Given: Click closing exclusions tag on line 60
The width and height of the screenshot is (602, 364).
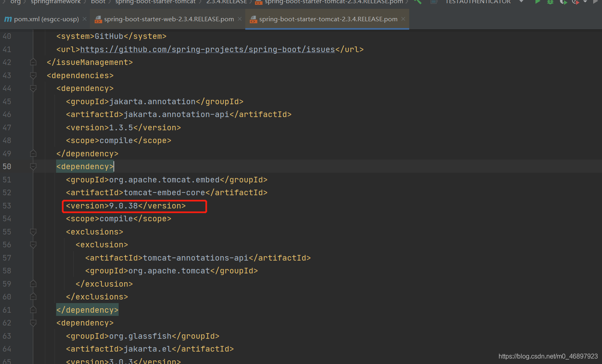Looking at the screenshot, I should point(97,297).
